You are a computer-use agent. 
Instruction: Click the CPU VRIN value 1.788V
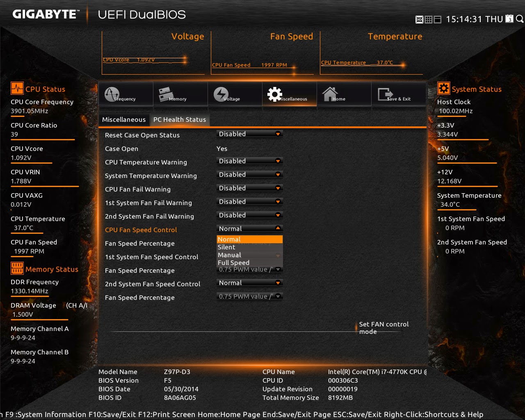tap(21, 181)
